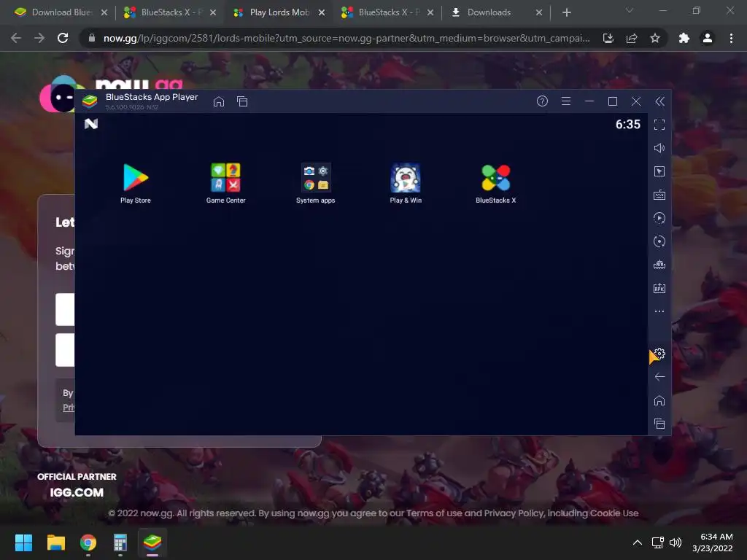747x560 pixels.
Task: Open the Windows Start menu
Action: (x=23, y=542)
